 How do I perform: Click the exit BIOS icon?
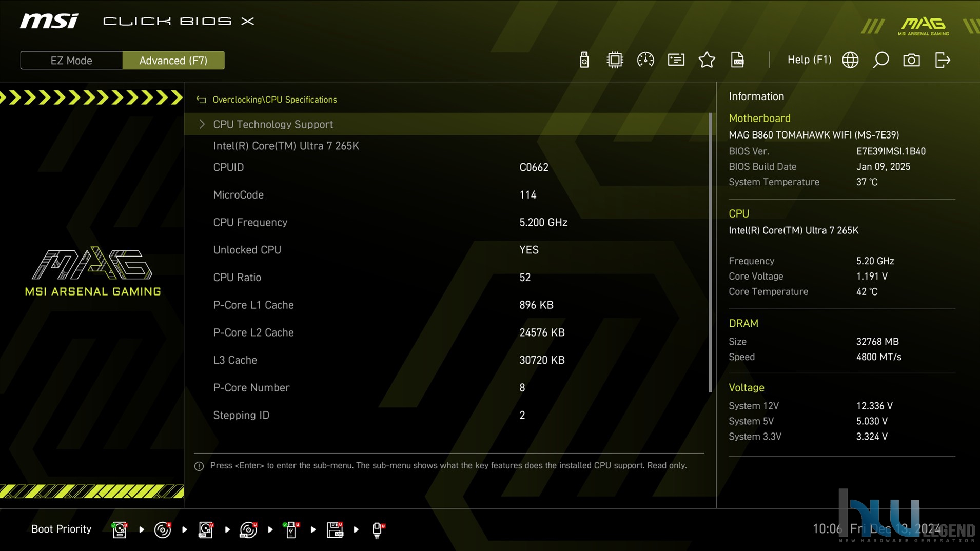(x=943, y=60)
